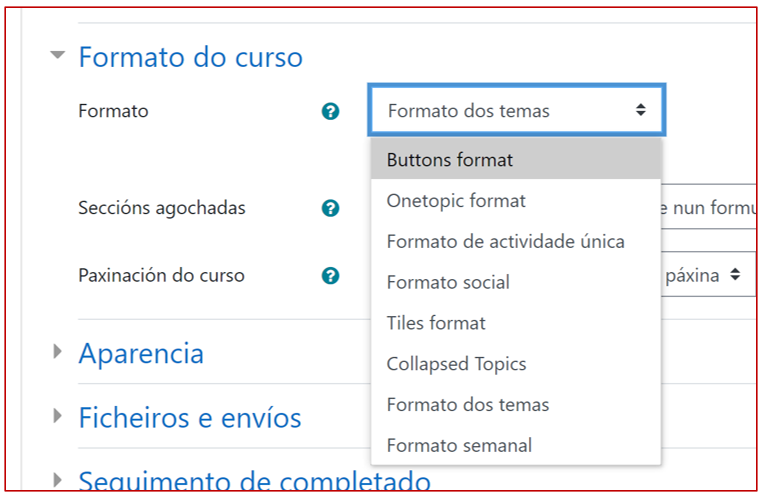
Task: Click help icon beside Seccións agochadas
Action: (x=331, y=208)
